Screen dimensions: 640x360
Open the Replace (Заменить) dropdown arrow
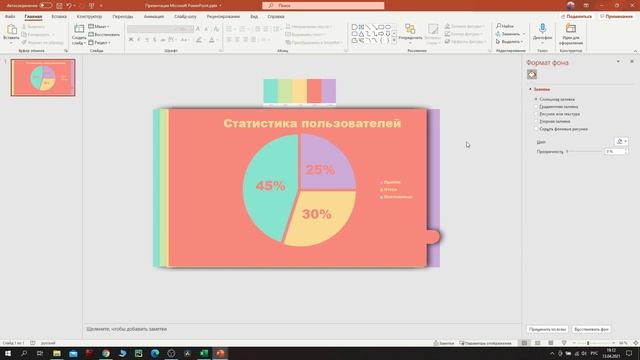pyautogui.click(x=524, y=34)
